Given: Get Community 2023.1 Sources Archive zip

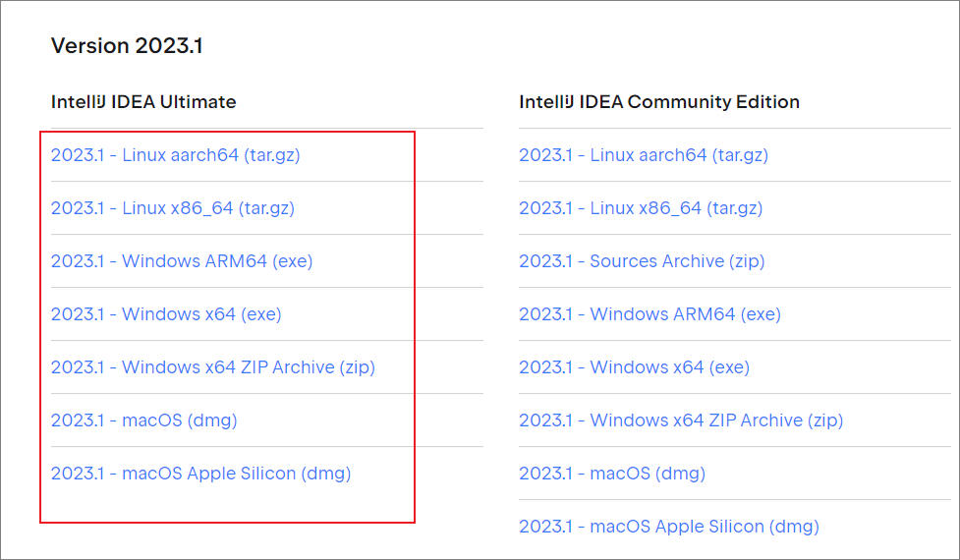Looking at the screenshot, I should 641,261.
